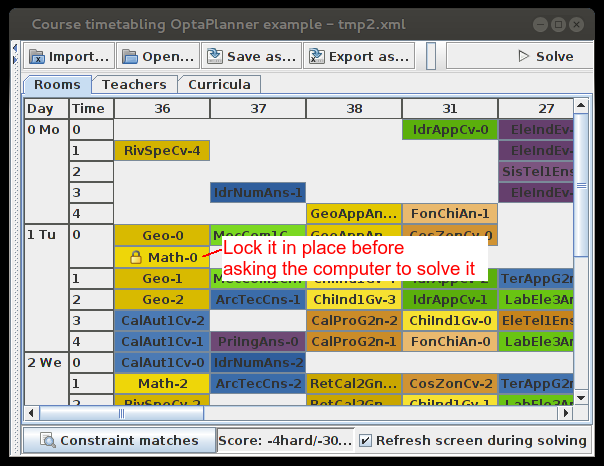Click the vertical scrollbar up arrow
604x466 pixels.
[x=582, y=105]
